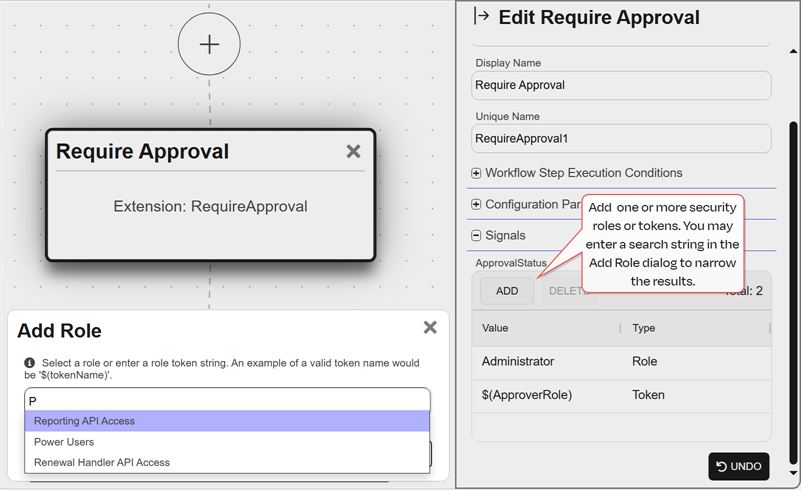Edit the Unique Name field RequireApproval1
Image resolution: width=801 pixels, height=490 pixels.
point(620,138)
